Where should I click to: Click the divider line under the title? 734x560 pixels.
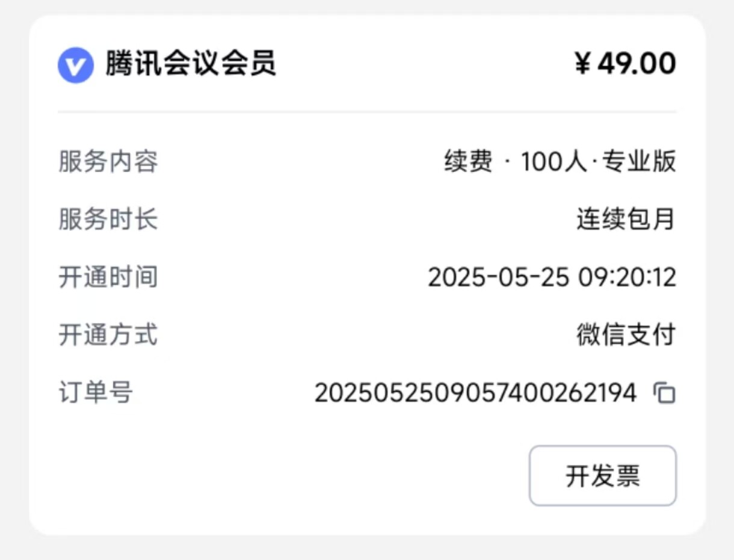pyautogui.click(x=367, y=112)
